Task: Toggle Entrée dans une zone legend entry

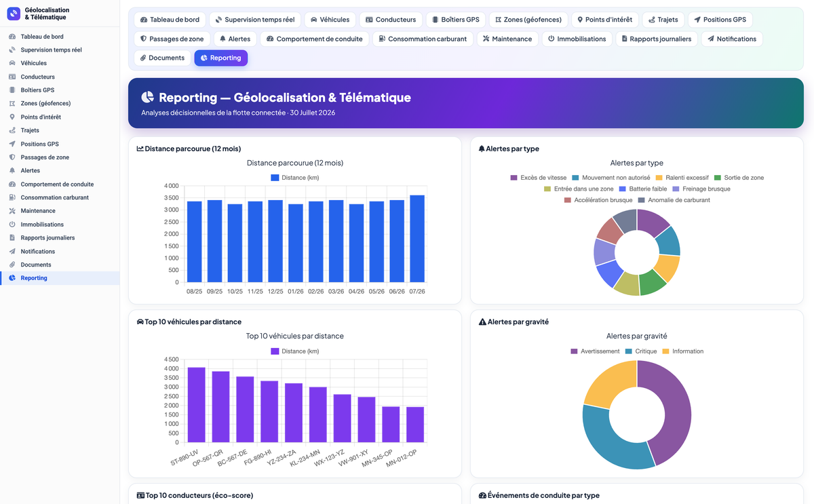Action: [x=578, y=189]
